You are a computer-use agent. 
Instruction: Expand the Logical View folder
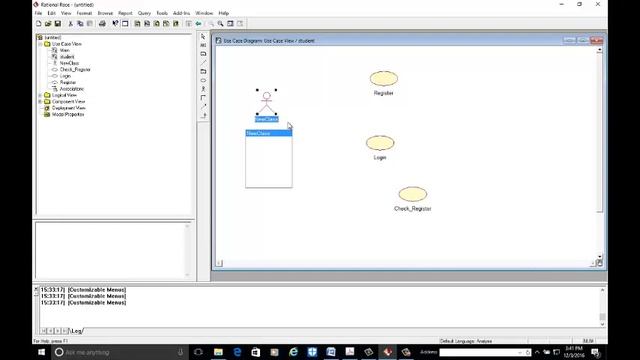tap(40, 95)
